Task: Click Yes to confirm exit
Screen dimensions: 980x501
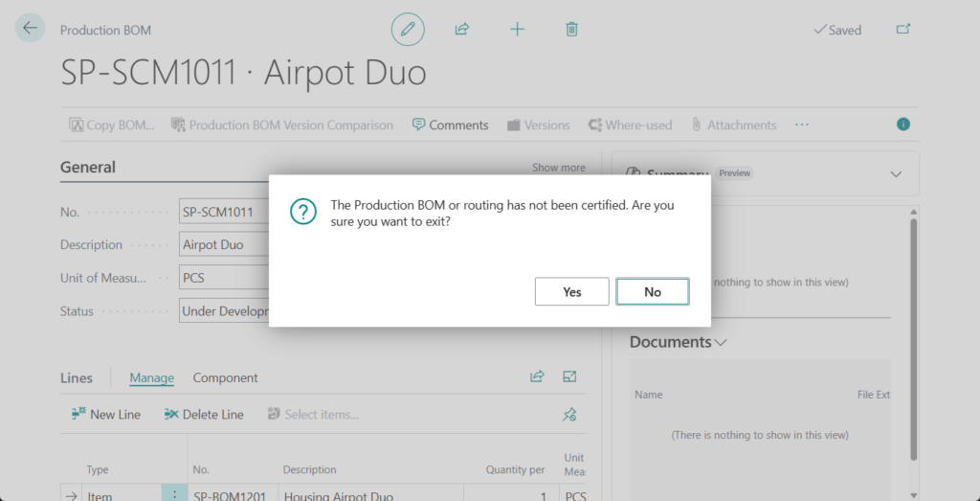Action: click(571, 292)
